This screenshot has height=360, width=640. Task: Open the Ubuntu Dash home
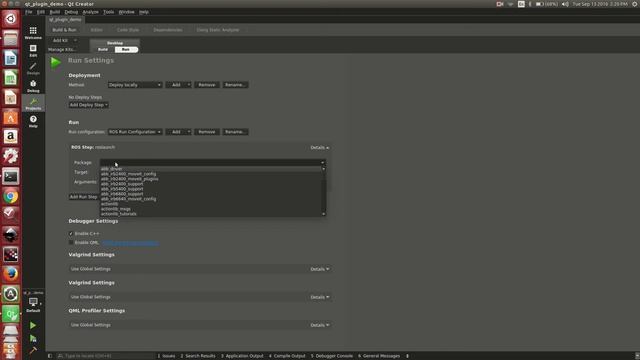[11, 18]
